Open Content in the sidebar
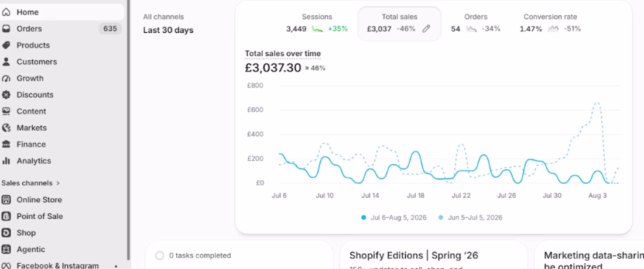Image resolution: width=644 pixels, height=269 pixels. 61,111
